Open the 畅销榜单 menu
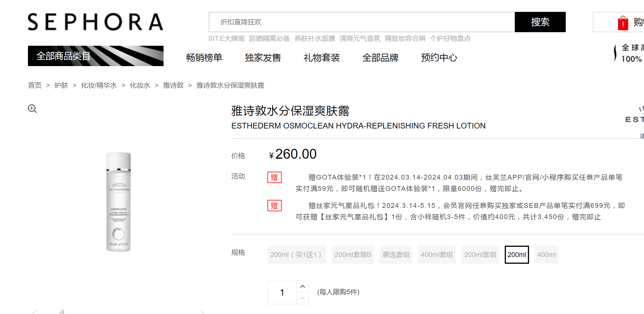The image size is (644, 314). [x=204, y=58]
